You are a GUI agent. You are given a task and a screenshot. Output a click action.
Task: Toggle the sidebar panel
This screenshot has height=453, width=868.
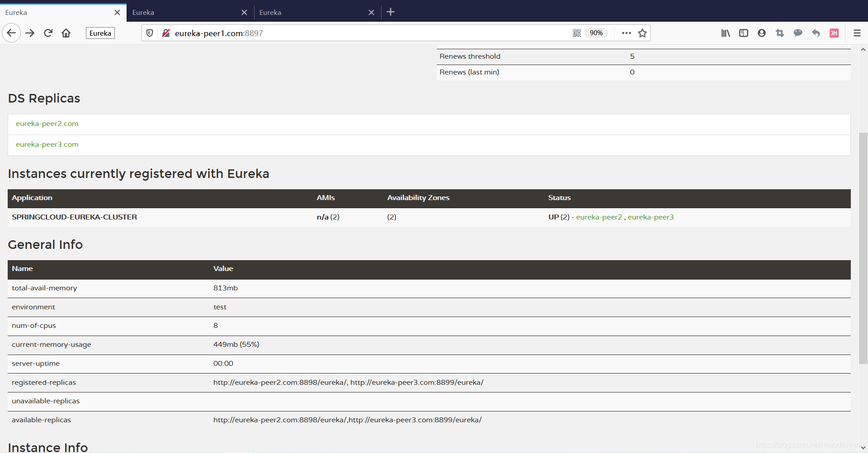click(x=744, y=33)
